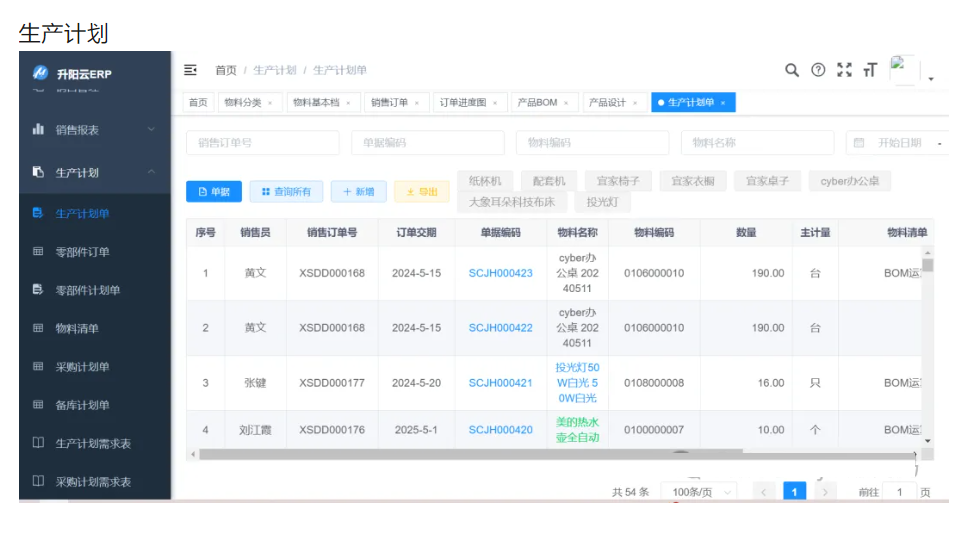
Task: Click the 销售订单号 search input field
Action: (262, 143)
